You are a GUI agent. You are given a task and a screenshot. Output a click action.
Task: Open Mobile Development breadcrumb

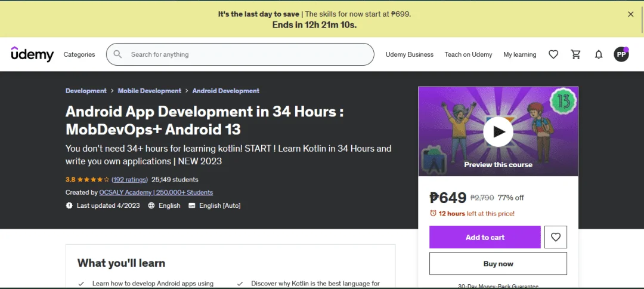tap(150, 91)
